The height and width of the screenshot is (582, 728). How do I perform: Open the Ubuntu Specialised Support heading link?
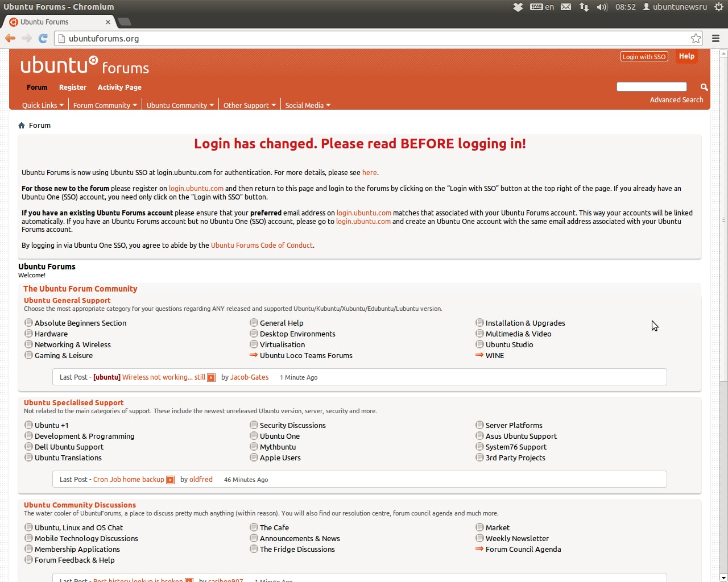73,402
